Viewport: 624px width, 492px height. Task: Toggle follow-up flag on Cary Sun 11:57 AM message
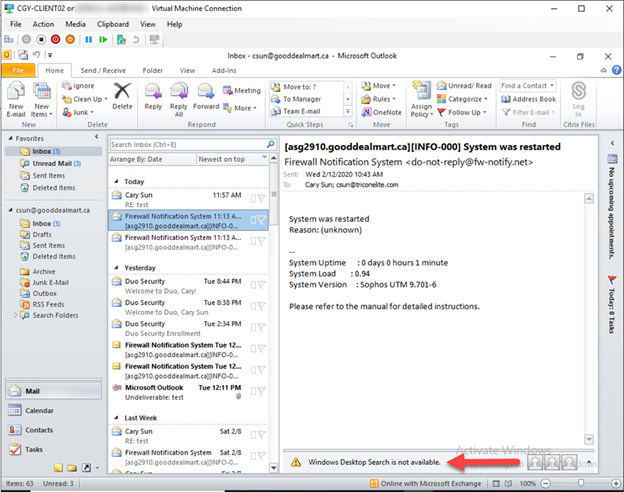point(261,198)
